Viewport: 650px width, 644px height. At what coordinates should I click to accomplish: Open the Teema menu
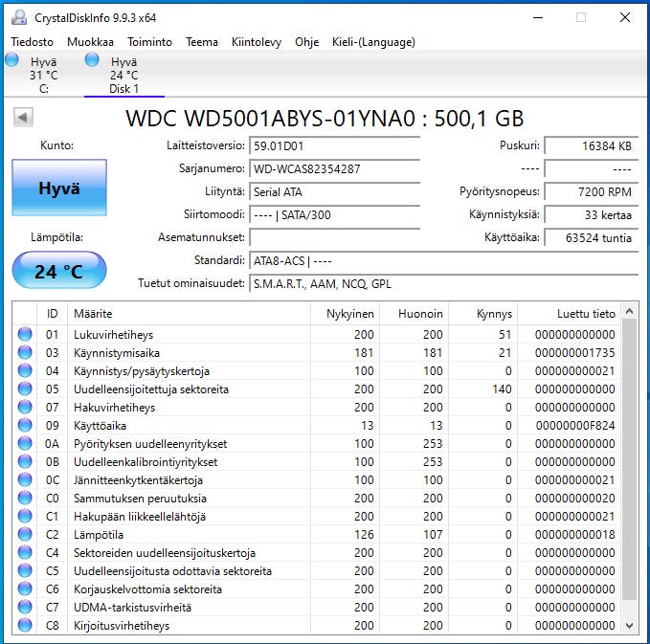[x=202, y=42]
